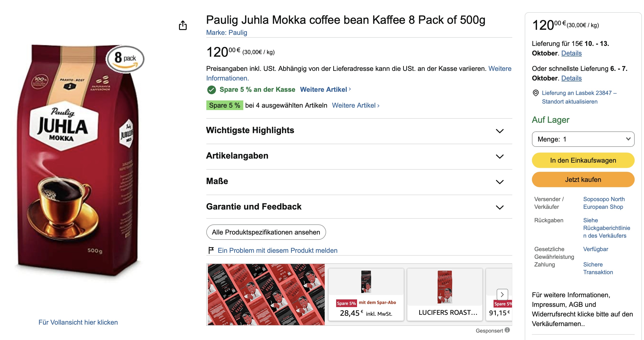Open Alle Produktspezifikationen ansehen
Screen dimensions: 644x340
pos(266,232)
